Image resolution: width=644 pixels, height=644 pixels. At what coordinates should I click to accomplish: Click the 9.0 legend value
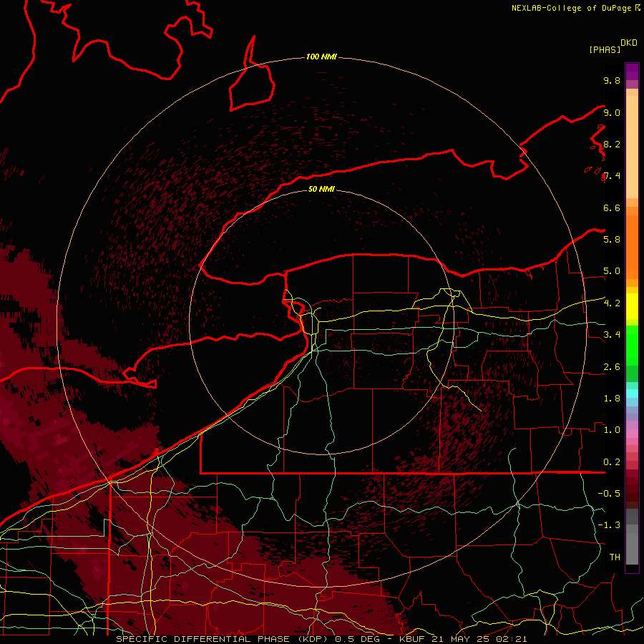612,112
